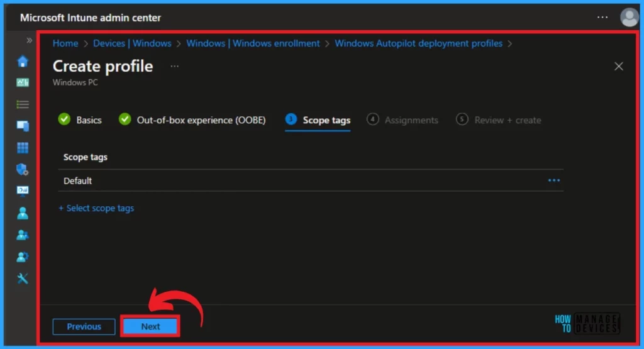The width and height of the screenshot is (644, 349).
Task: Open the Apps grid icon
Action: [x=23, y=148]
